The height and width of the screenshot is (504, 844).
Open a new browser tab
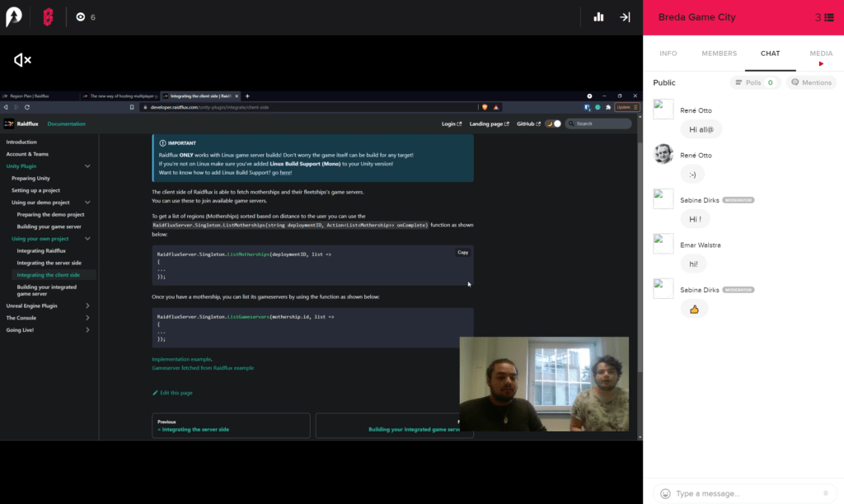click(247, 96)
